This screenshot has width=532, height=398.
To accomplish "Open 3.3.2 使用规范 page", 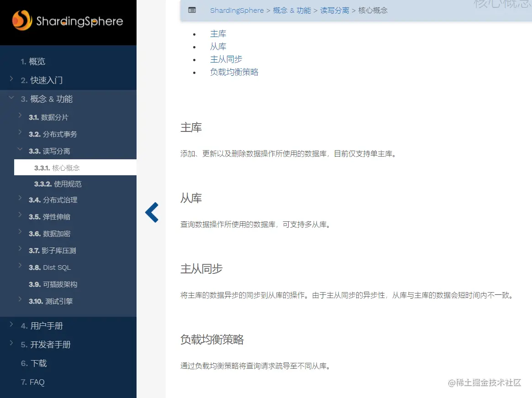I will click(58, 184).
